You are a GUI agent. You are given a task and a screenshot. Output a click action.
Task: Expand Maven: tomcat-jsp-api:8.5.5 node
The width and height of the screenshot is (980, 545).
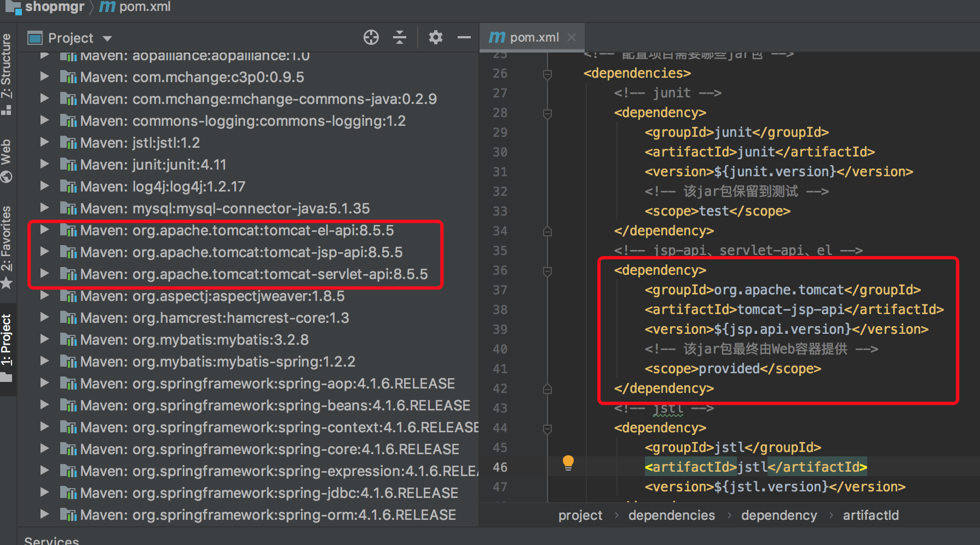[45, 252]
